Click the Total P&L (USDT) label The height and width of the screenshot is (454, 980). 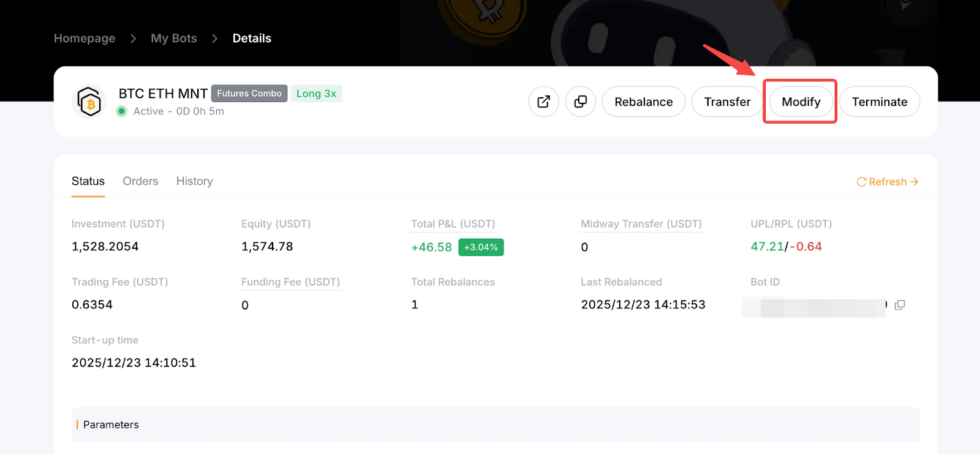coord(453,224)
